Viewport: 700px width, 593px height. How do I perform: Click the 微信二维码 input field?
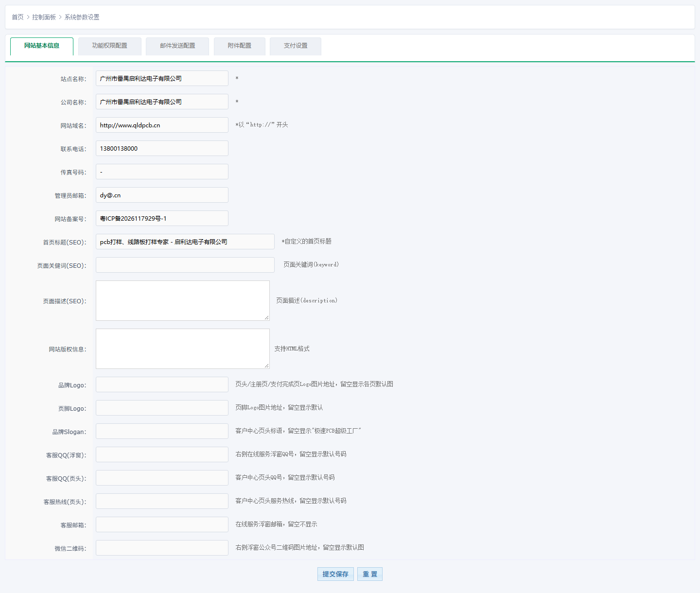coord(162,548)
